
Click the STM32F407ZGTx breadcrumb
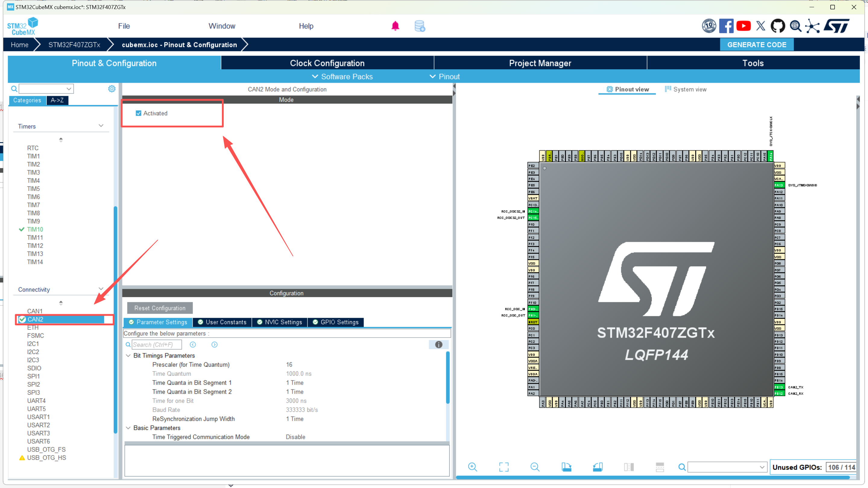pyautogui.click(x=74, y=45)
